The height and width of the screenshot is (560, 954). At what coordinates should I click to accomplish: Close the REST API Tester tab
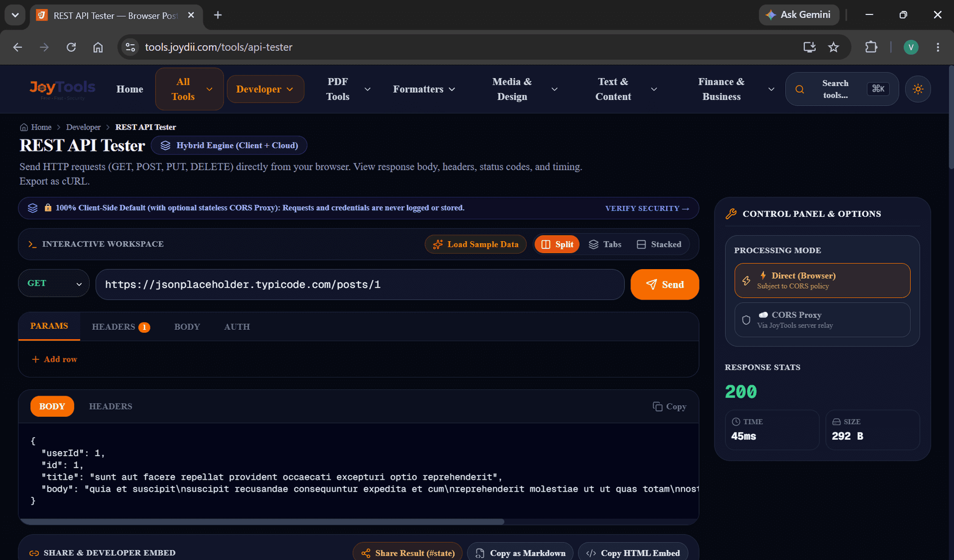[191, 15]
